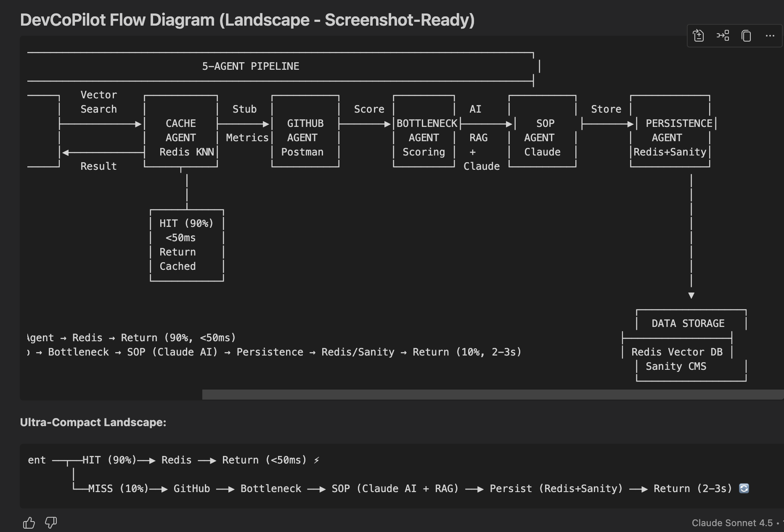Click the 'PERSISTENCE' agent box label
784x532 pixels.
pos(679,124)
